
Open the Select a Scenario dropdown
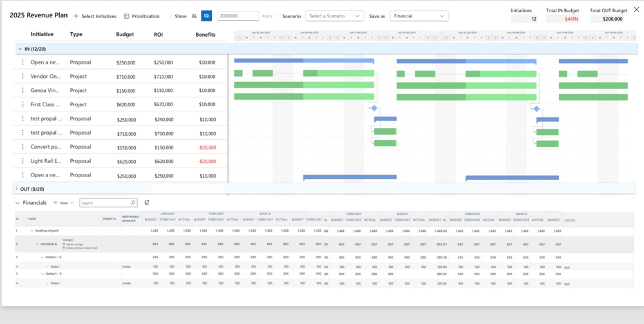click(x=335, y=16)
